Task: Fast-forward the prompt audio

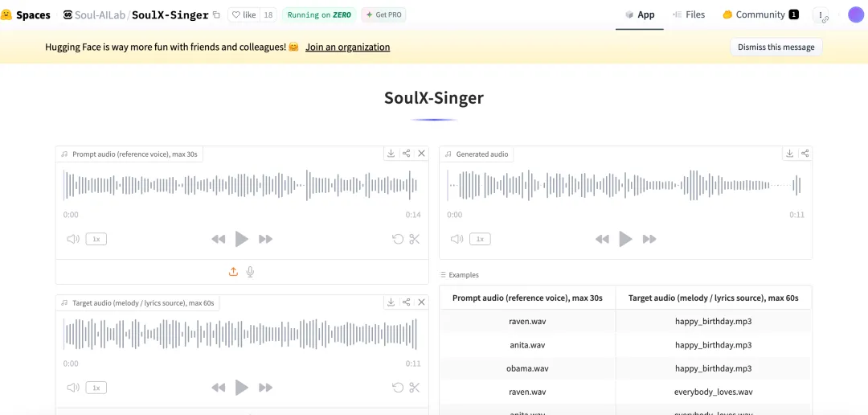Action: (x=266, y=239)
